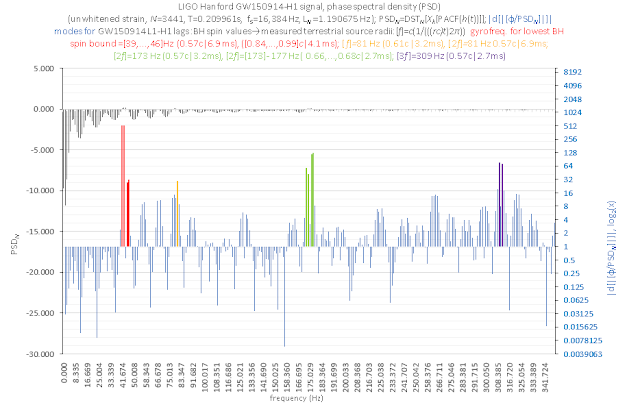This screenshot has height=407, width=640.
Task: Click the right-axis tick label '0.015625'
Action: (x=580, y=327)
